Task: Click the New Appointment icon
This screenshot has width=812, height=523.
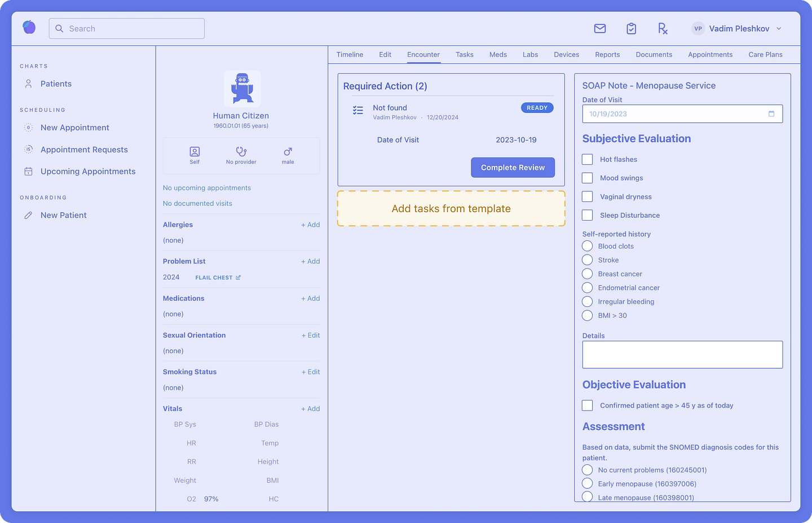Action: pos(28,128)
